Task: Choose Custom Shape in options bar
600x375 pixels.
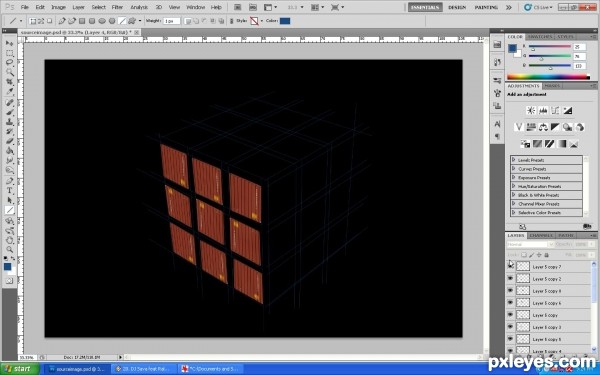Action: pyautogui.click(x=132, y=21)
